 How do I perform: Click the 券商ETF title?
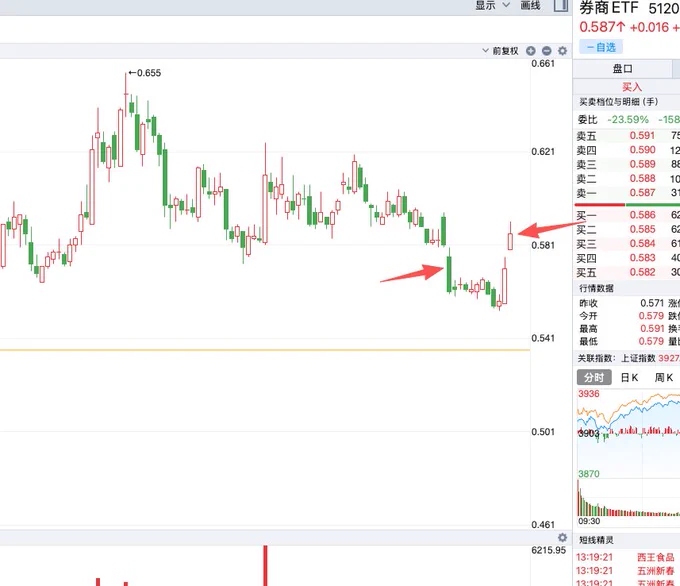pyautogui.click(x=608, y=8)
